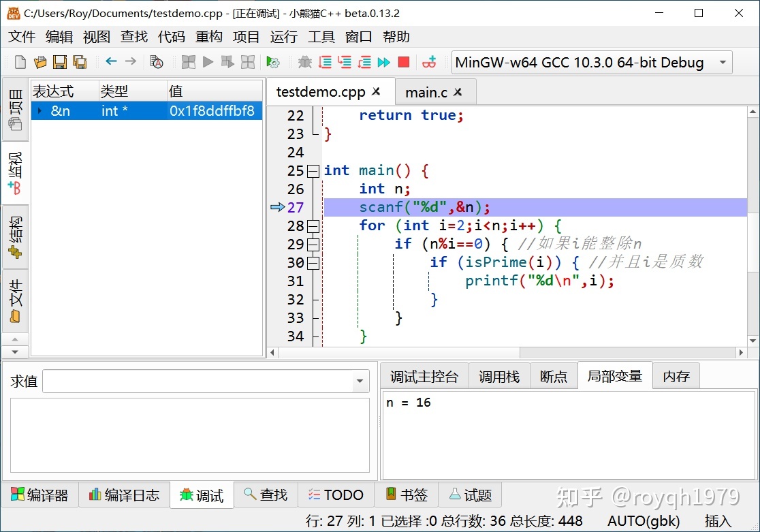
Task: Close the main.c tab
Action: [458, 92]
